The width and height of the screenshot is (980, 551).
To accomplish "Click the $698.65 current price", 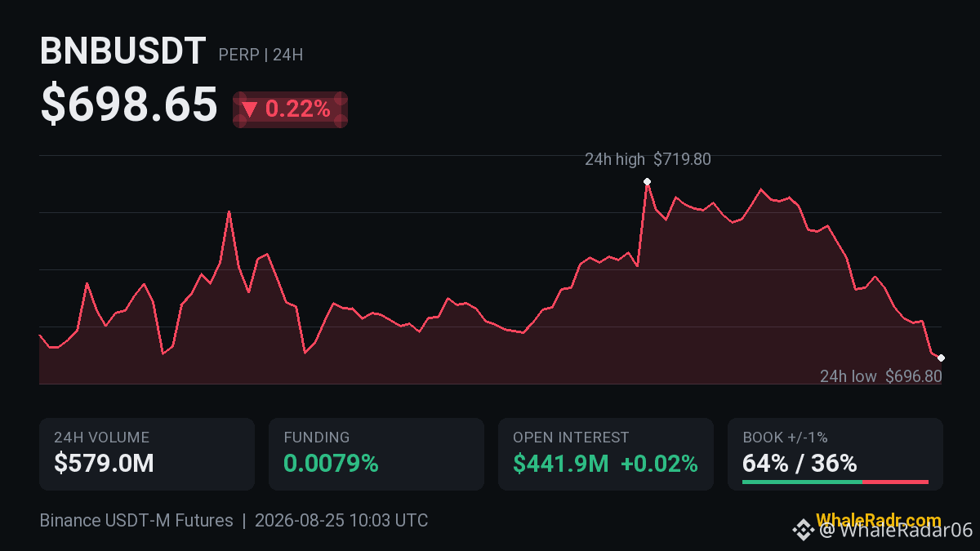I will (x=129, y=105).
